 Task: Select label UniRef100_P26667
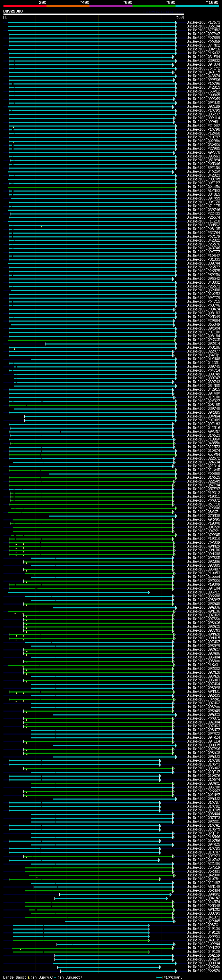click(203, 791)
